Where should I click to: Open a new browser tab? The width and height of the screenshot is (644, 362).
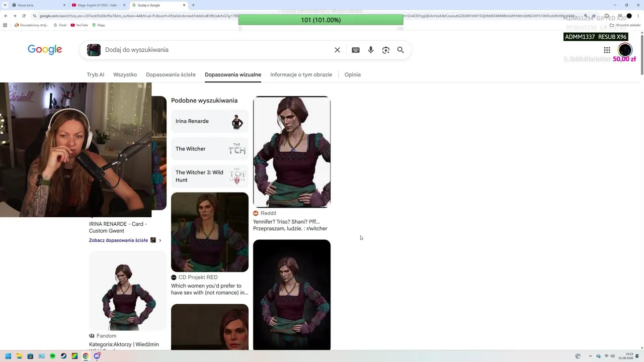coord(193,5)
